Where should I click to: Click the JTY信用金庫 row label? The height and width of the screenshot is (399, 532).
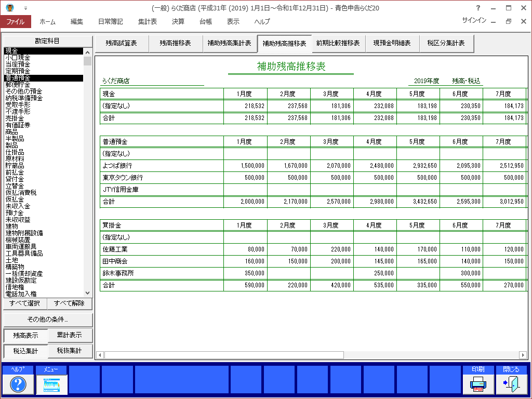[121, 190]
